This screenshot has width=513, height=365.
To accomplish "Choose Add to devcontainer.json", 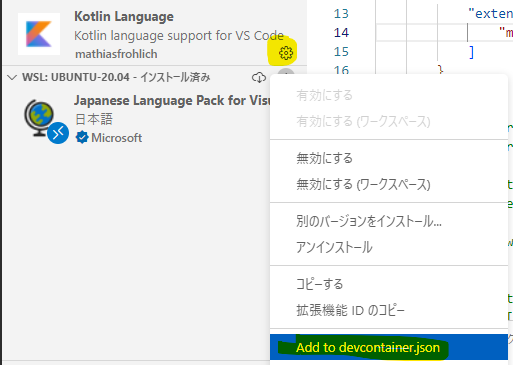I will coord(389,347).
